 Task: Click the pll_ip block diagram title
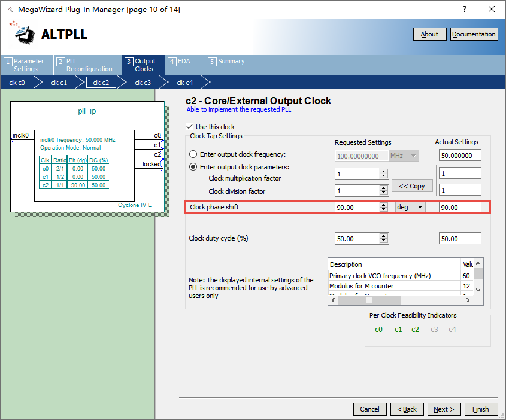pos(87,111)
